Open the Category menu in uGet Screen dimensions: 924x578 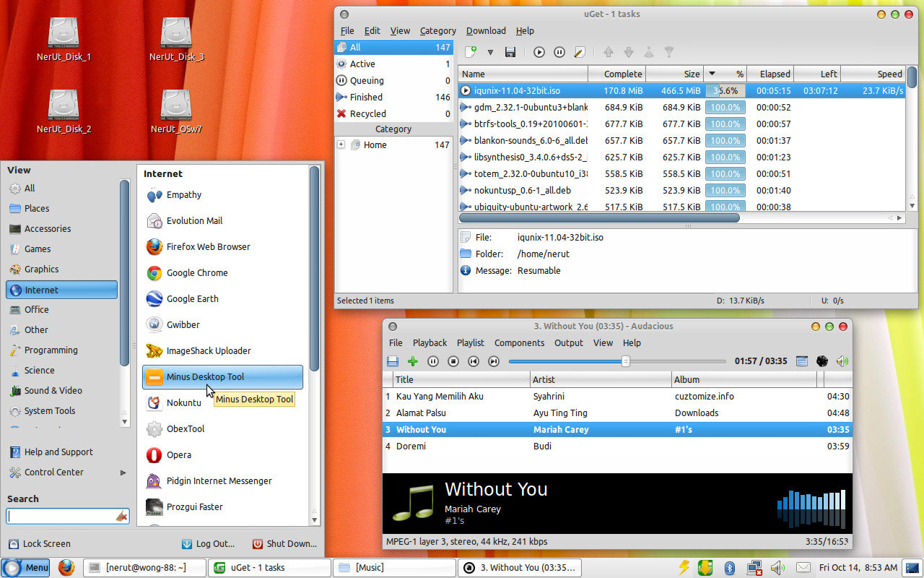[437, 30]
